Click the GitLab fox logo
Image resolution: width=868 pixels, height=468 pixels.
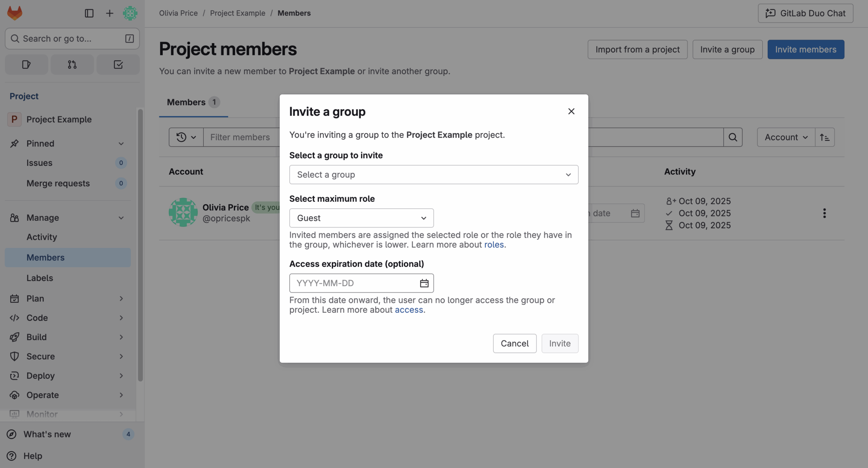tap(15, 13)
